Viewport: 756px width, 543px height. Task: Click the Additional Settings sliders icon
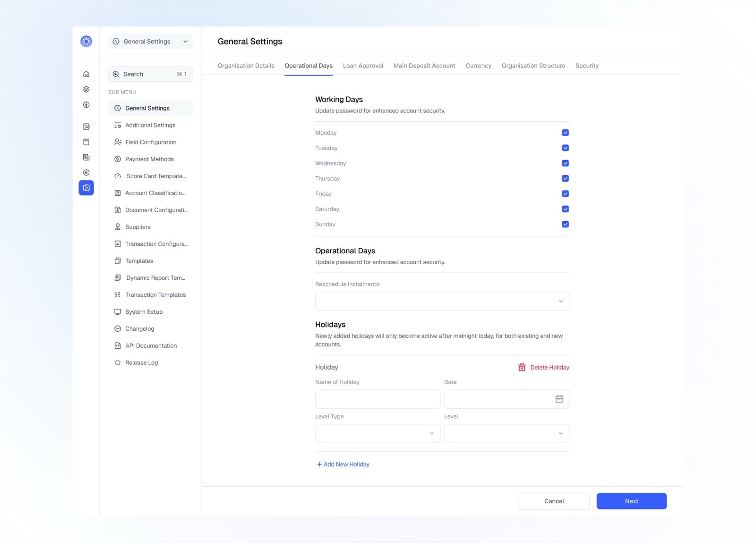[118, 125]
